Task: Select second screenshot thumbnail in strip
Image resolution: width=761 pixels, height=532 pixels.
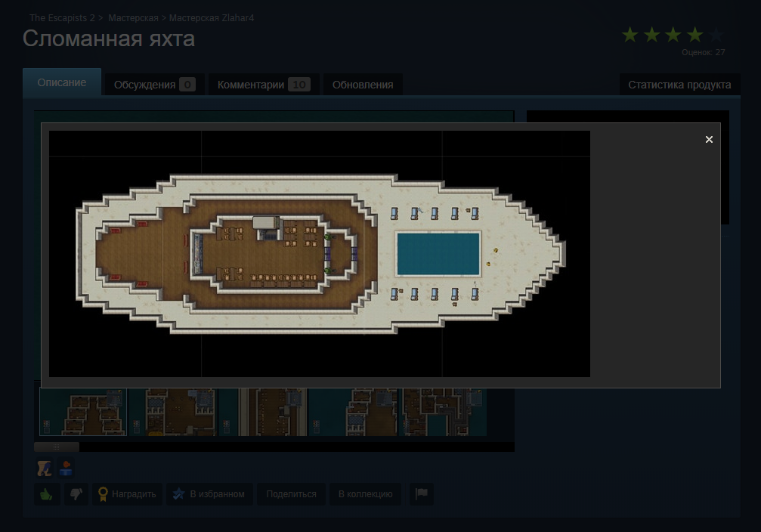Action: tap(173, 412)
